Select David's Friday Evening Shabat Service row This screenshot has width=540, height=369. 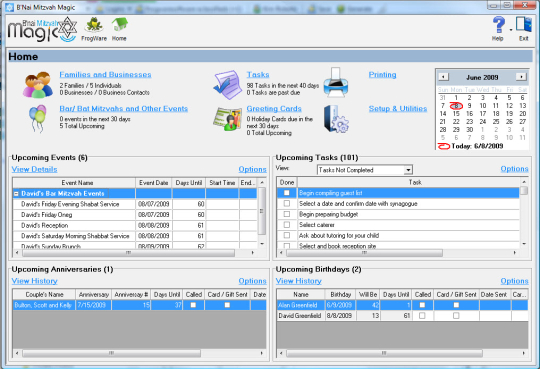click(x=135, y=204)
